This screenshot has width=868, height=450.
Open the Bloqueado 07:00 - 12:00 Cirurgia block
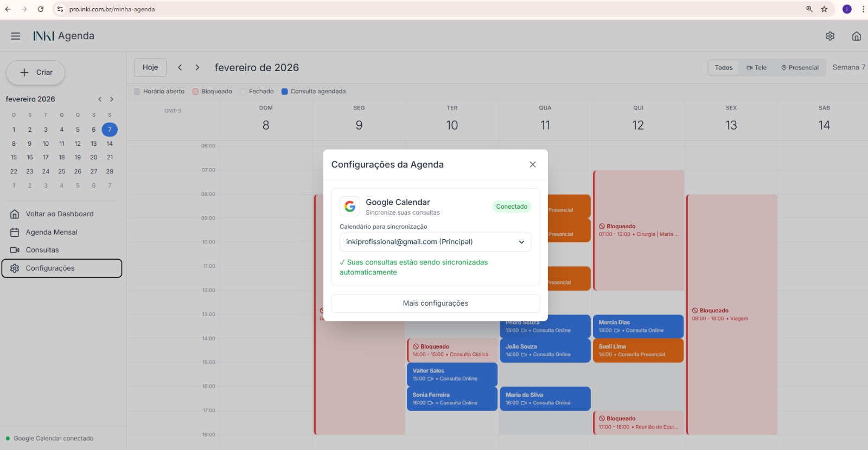(x=638, y=230)
